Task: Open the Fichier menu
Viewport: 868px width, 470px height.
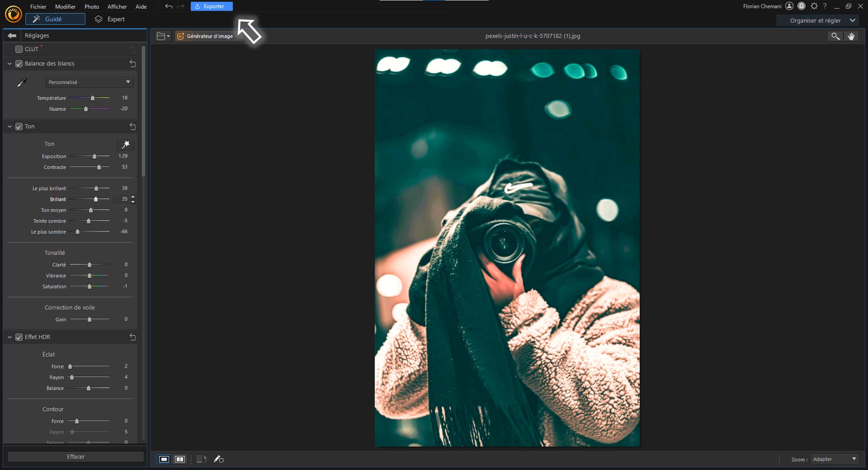Action: (38, 7)
